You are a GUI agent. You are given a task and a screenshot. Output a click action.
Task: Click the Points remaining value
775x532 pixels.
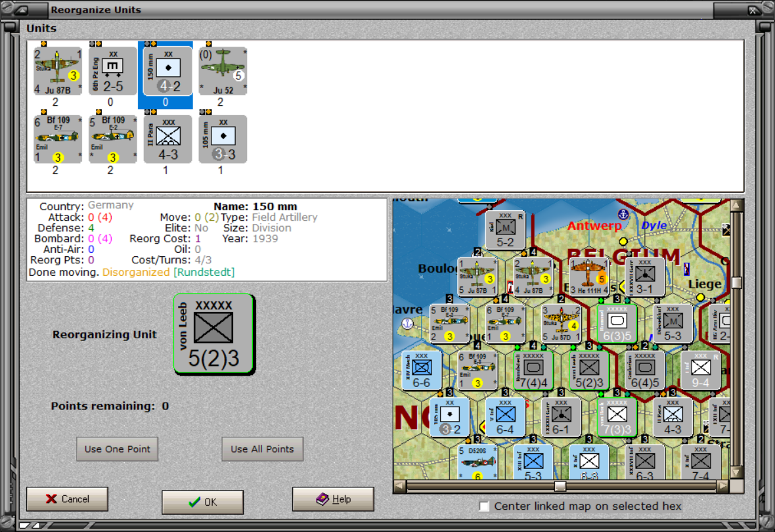165,406
